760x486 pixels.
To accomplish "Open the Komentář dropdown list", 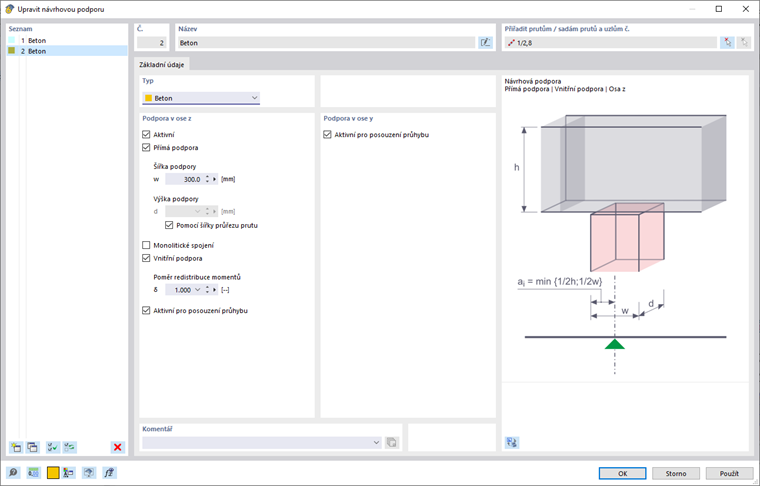I will [x=376, y=442].
